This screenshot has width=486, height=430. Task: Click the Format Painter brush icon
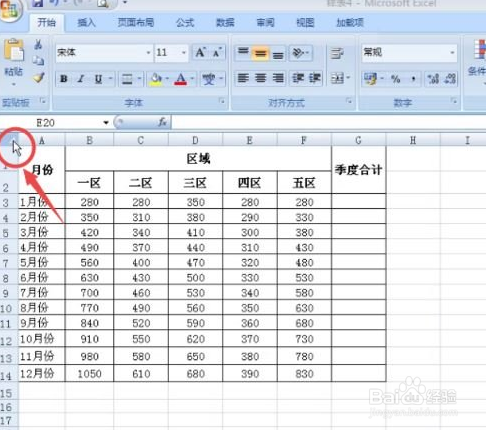[x=38, y=78]
